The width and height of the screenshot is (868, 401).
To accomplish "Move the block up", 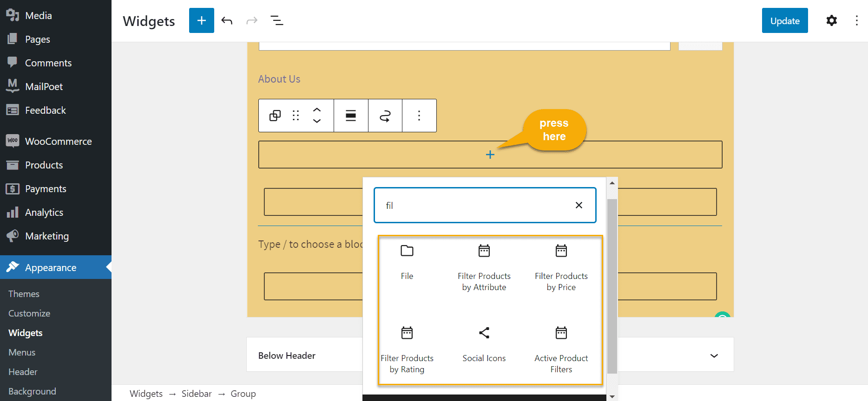I will click(x=317, y=110).
